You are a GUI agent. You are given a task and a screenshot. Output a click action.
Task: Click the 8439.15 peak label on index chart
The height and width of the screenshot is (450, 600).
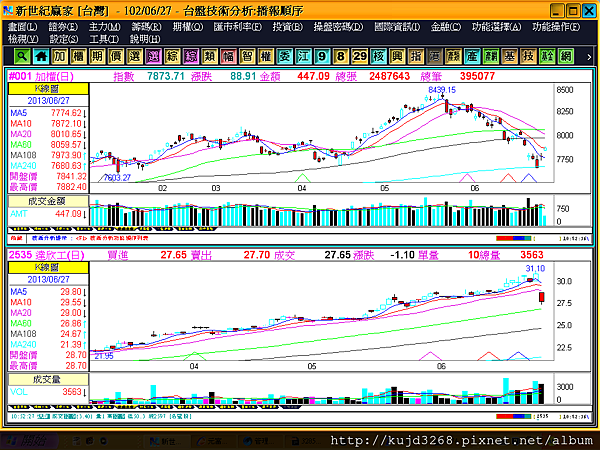point(442,90)
